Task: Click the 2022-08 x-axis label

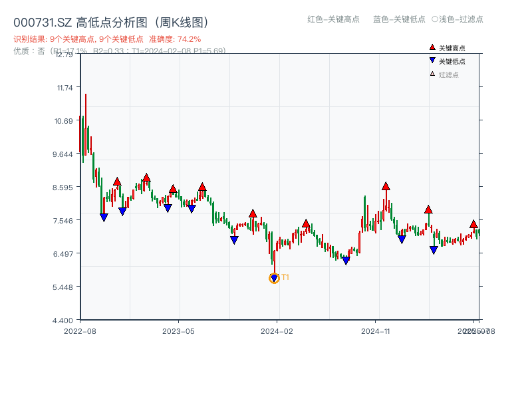Action: click(x=80, y=331)
